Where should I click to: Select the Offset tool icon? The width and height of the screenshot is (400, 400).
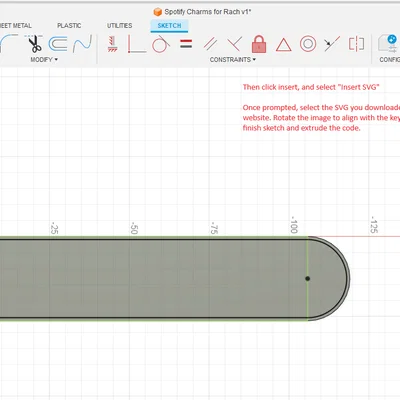tap(58, 44)
